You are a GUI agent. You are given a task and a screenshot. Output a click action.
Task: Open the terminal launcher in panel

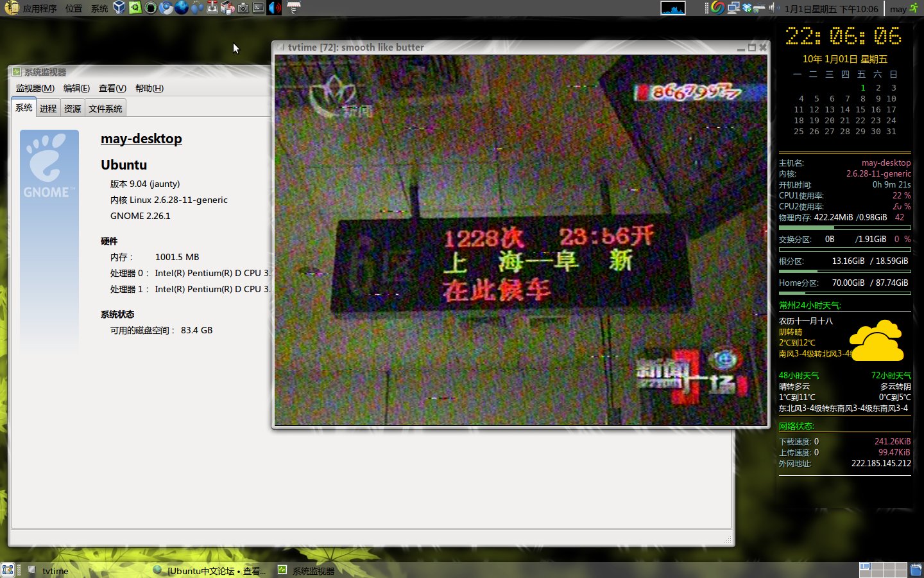click(259, 8)
